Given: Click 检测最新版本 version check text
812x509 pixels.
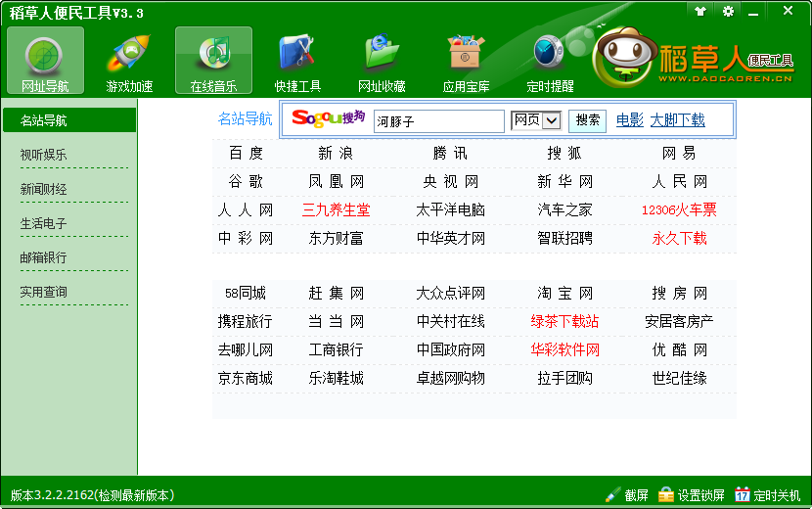Looking at the screenshot, I should (136, 495).
